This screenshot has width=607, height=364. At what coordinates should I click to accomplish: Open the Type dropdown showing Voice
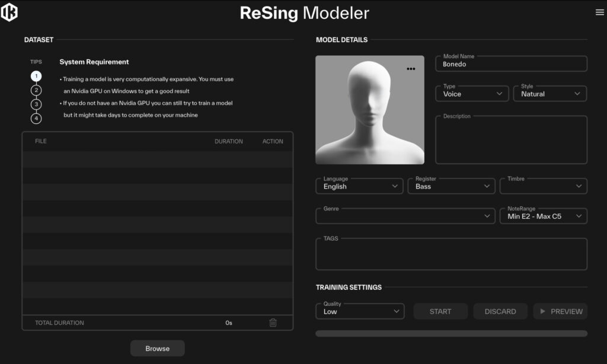point(472,94)
